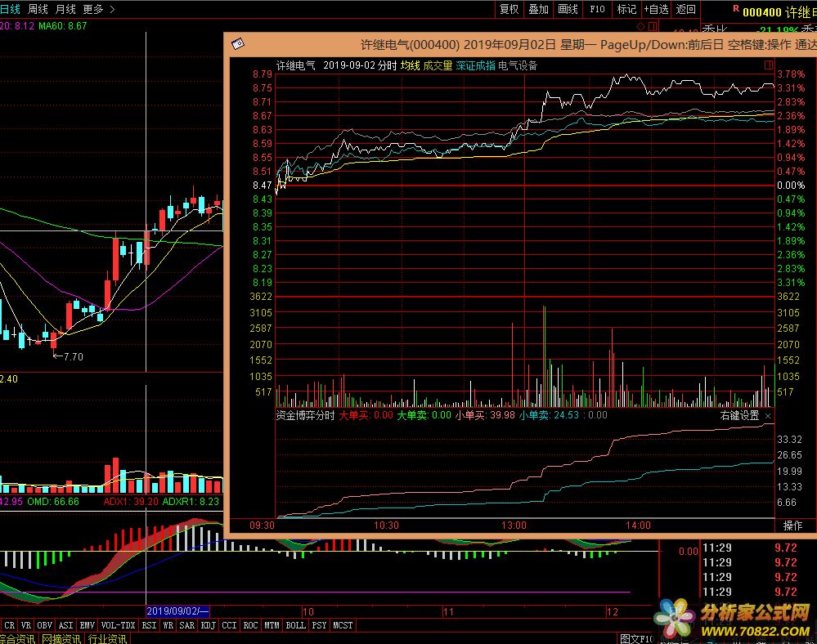Select the BOLL indicator tab
817x644 pixels.
click(x=295, y=625)
